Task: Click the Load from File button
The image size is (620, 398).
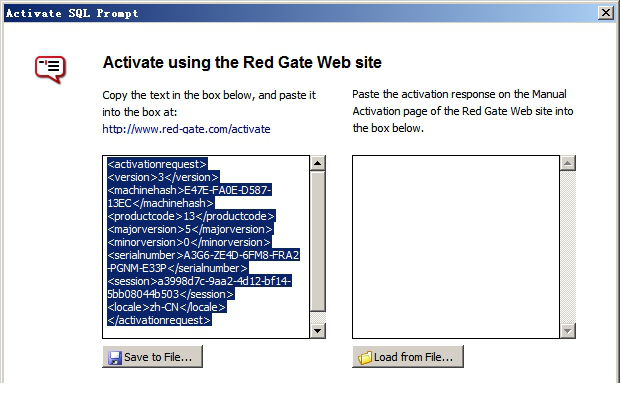Action: click(x=408, y=357)
